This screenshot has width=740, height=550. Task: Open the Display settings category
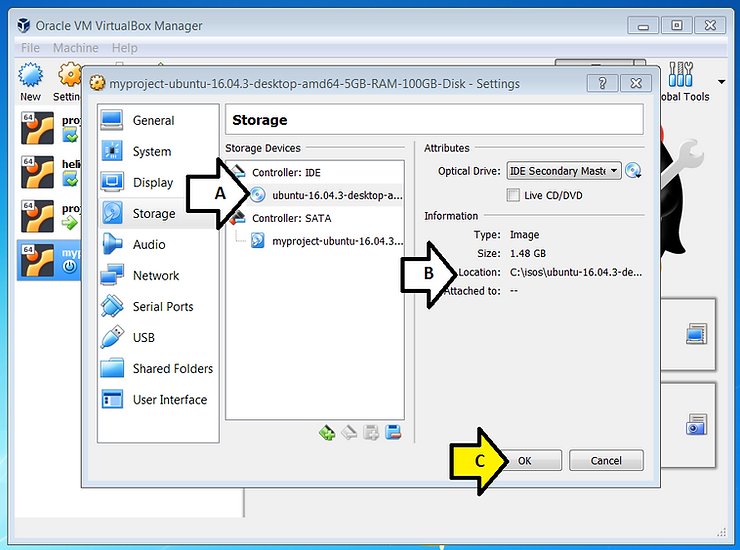tap(158, 182)
